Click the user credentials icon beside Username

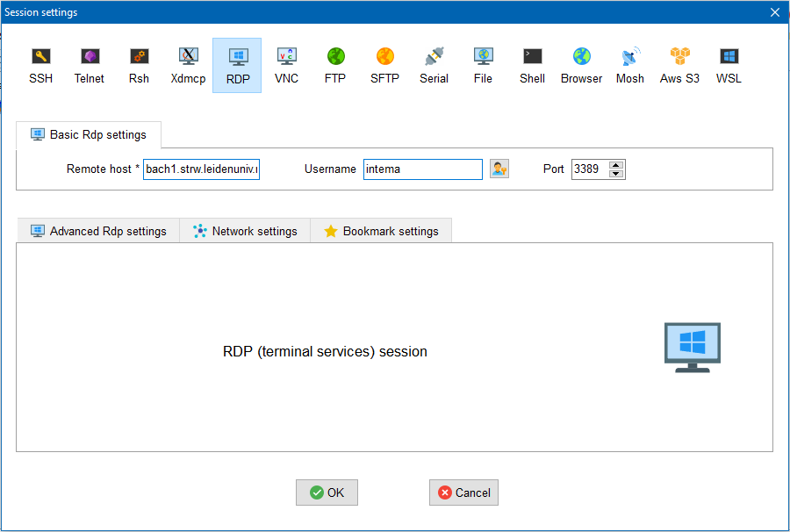coord(499,169)
